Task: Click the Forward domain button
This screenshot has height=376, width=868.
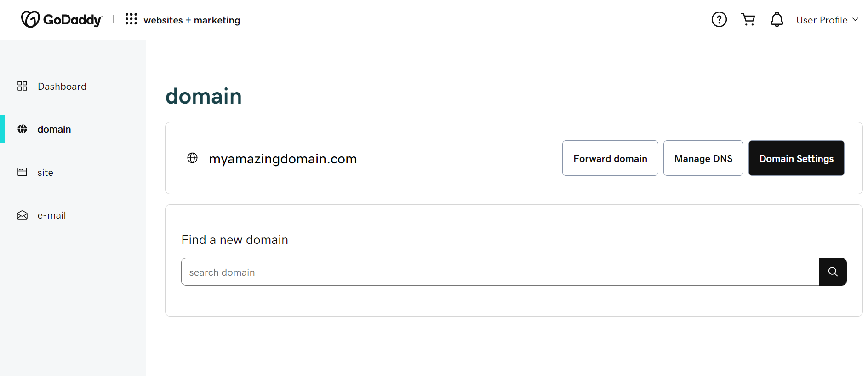Action: click(610, 158)
